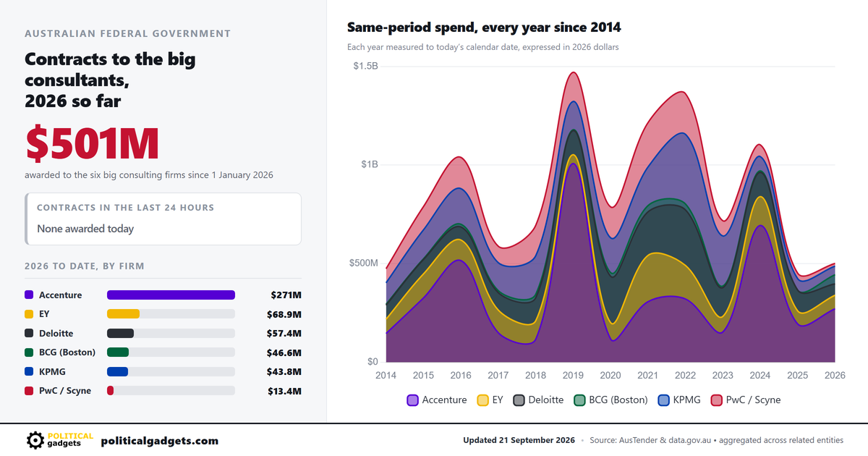
Task: Click the Political Gadgets gear logo icon
Action: click(x=35, y=440)
